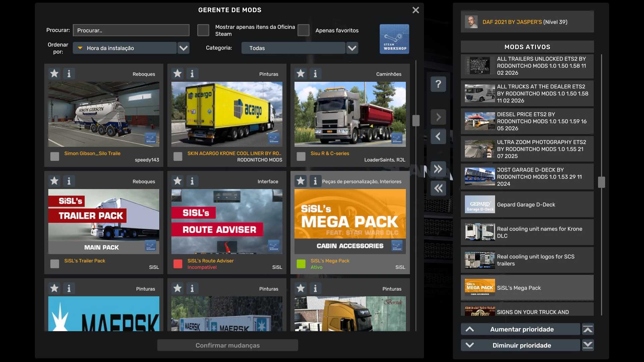Image resolution: width=644 pixels, height=362 pixels.
Task: Click 'Diminuir prioridade' button
Action: pyautogui.click(x=521, y=345)
